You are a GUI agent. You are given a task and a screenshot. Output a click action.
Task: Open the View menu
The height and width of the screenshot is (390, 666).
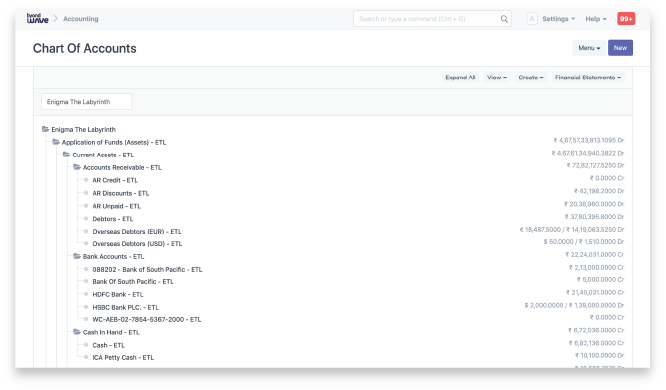tap(497, 77)
